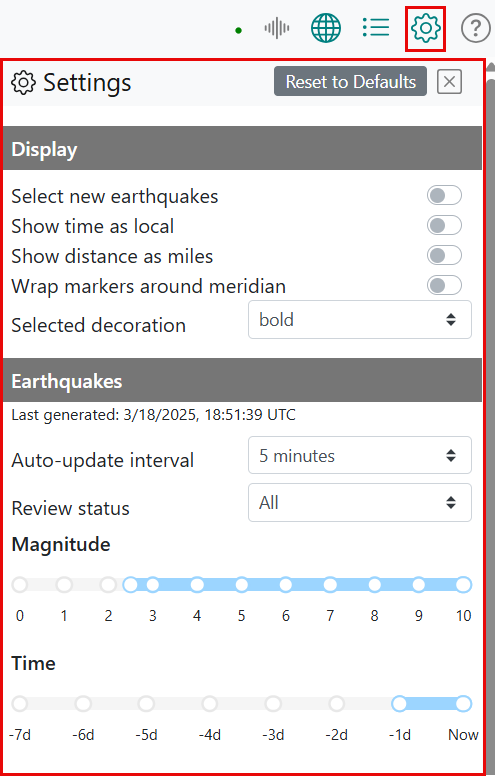The height and width of the screenshot is (777, 495).
Task: Click time slider point at -7d
Action: (20, 704)
